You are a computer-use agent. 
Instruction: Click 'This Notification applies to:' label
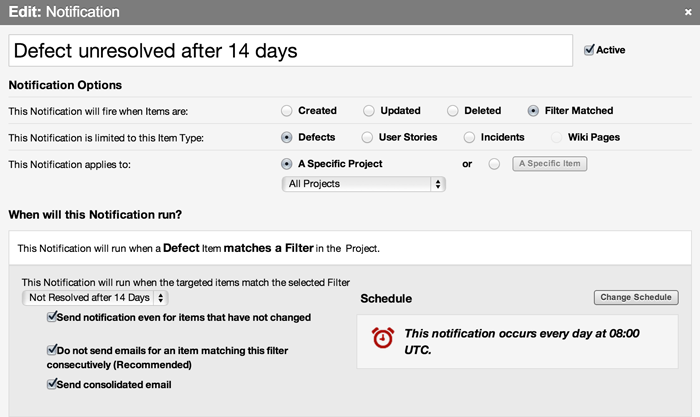click(70, 165)
